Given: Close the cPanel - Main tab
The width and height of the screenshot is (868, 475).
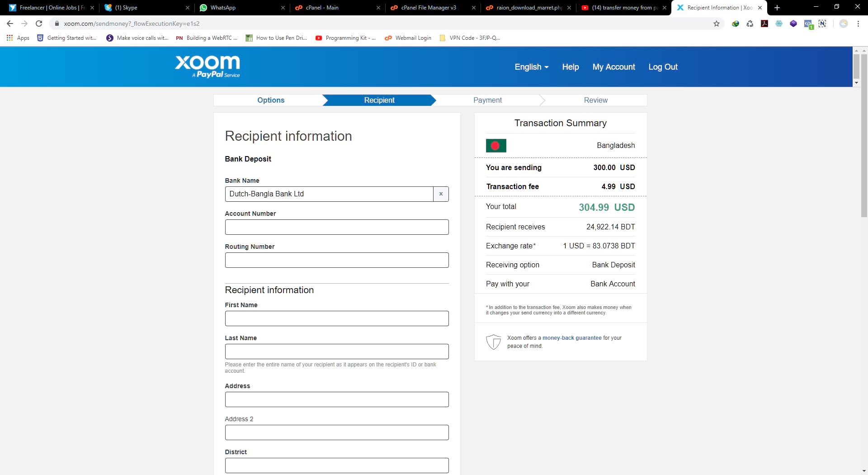Looking at the screenshot, I should point(378,8).
